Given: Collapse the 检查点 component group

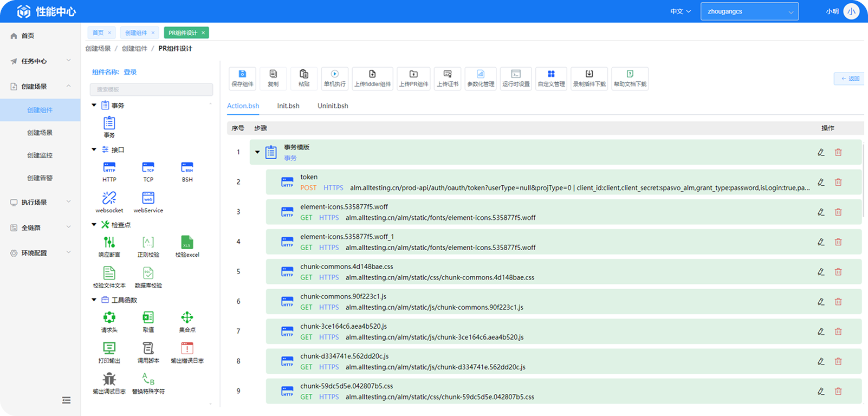Looking at the screenshot, I should (x=94, y=224).
